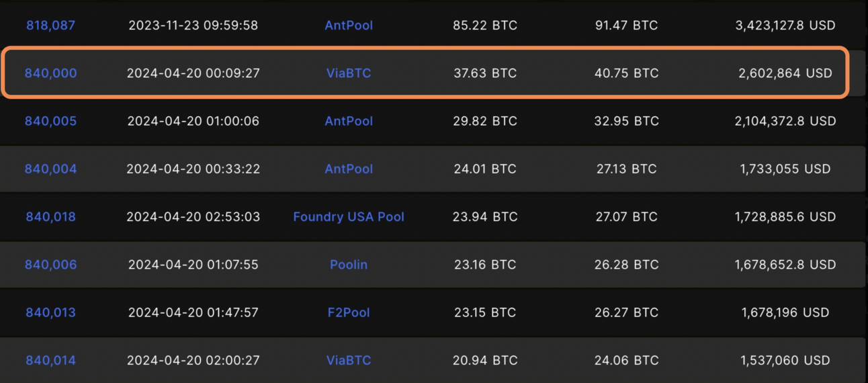
Task: Click the 91.47 BTC amount
Action: (626, 26)
